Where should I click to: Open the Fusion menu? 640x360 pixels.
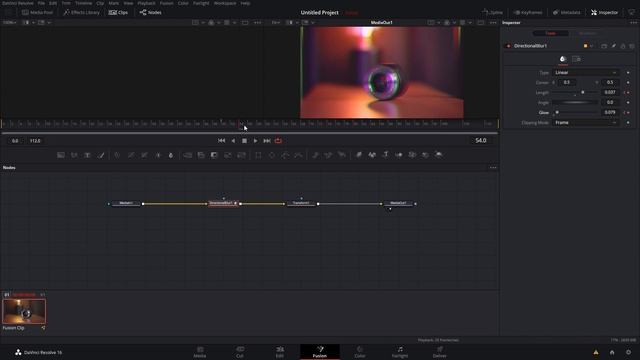point(166,3)
